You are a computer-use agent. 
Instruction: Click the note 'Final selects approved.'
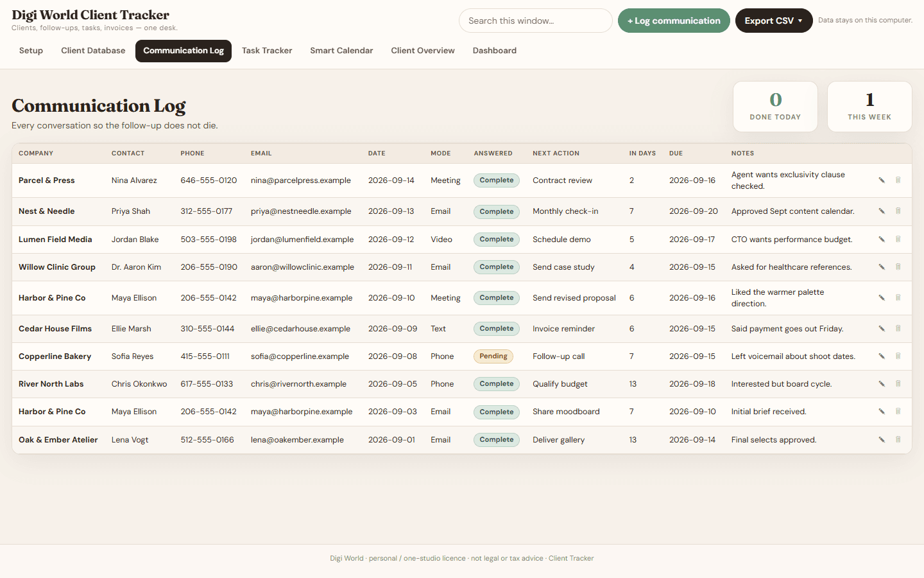[774, 440]
